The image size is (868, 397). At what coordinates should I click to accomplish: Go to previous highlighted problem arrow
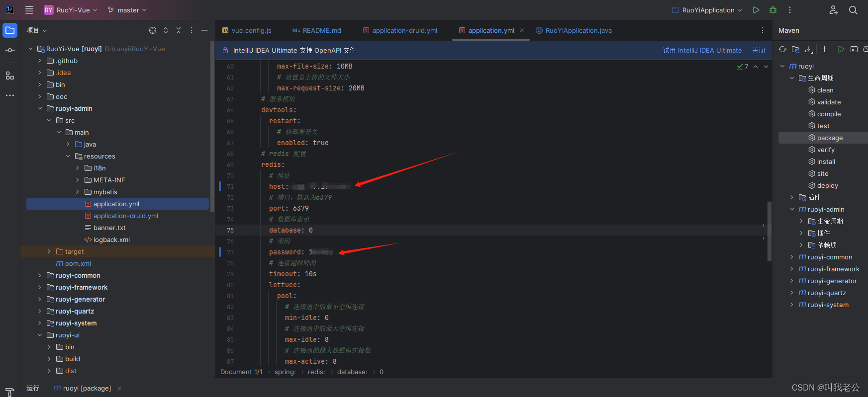(x=756, y=67)
